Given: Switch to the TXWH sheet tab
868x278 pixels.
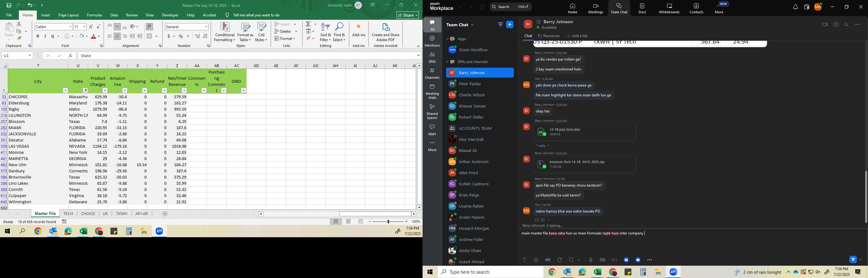Looking at the screenshot, I should (122, 214).
